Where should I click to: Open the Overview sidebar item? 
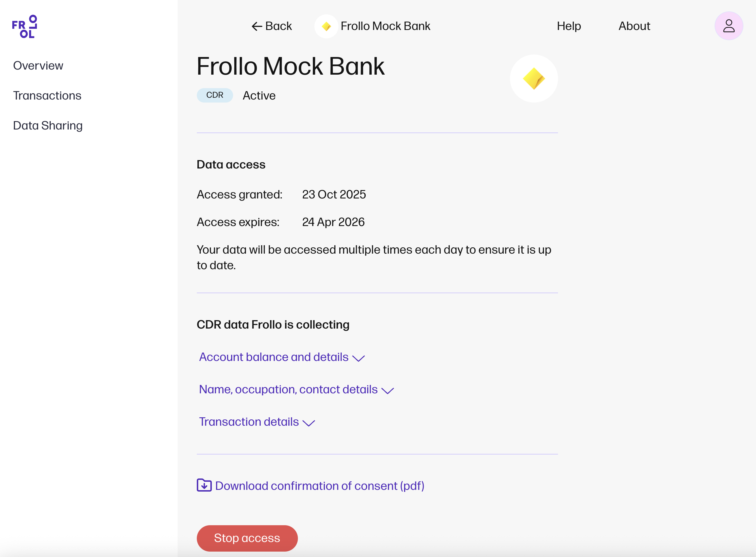38,65
